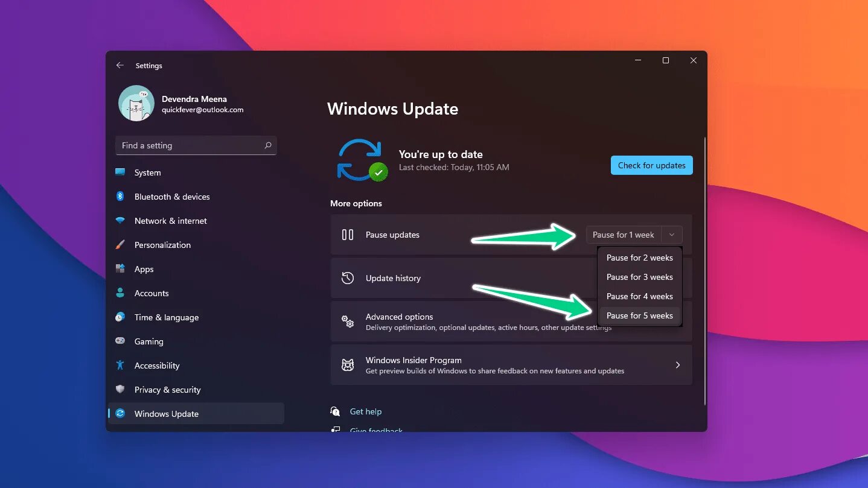868x488 pixels.
Task: Click the Accessibility figure icon
Action: pyautogui.click(x=120, y=366)
